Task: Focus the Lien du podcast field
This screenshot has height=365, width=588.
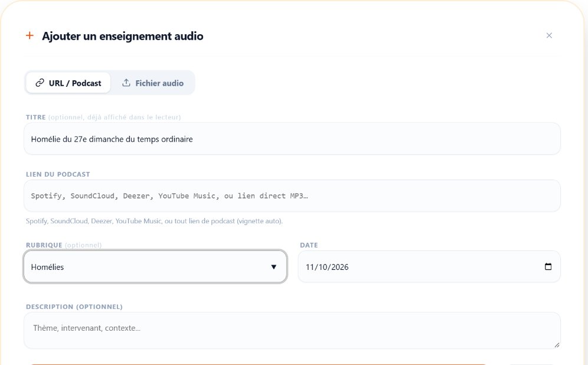Action: pos(292,196)
